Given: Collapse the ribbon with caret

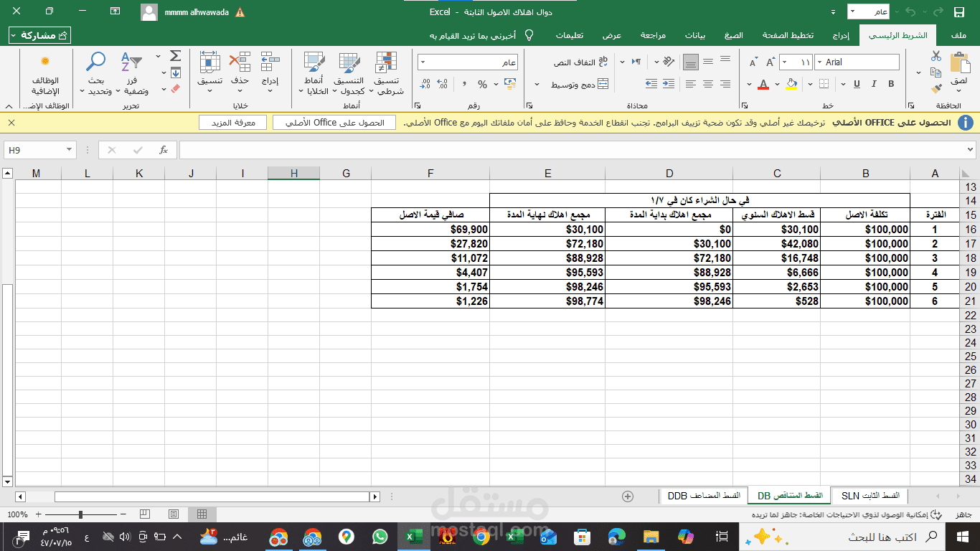Looking at the screenshot, I should (x=9, y=105).
